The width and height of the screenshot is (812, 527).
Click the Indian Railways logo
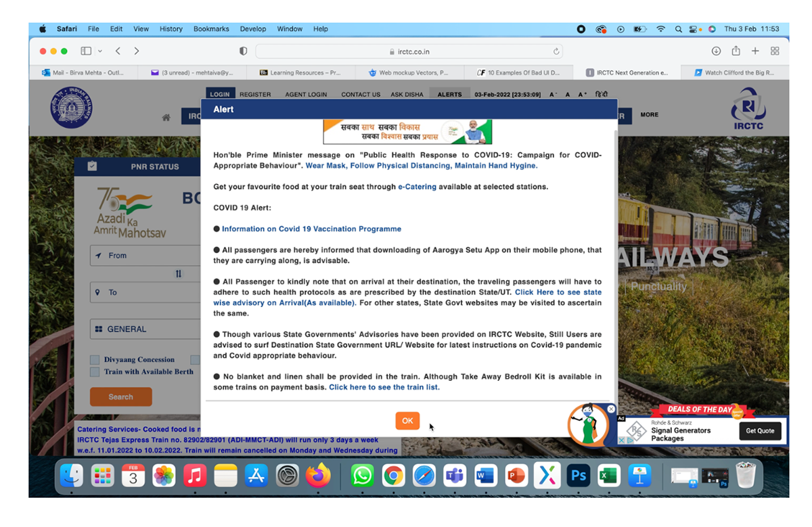(72, 108)
